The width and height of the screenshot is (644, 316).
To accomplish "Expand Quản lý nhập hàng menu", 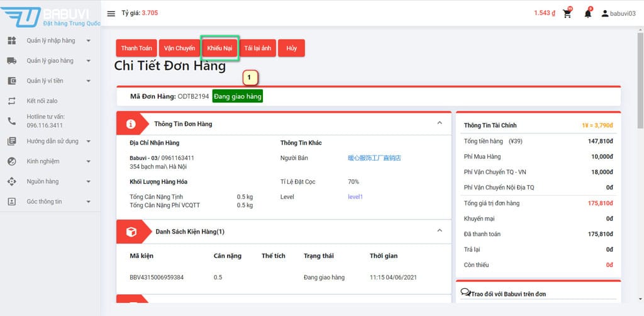I will (x=51, y=41).
